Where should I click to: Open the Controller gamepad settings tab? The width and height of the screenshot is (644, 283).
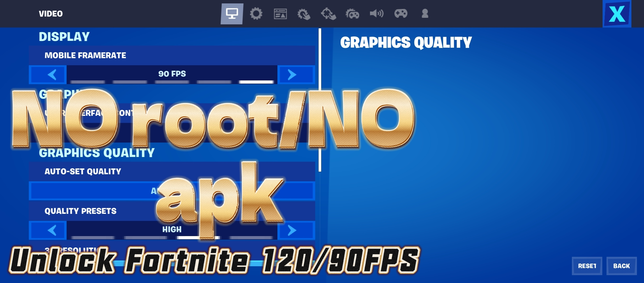(401, 14)
